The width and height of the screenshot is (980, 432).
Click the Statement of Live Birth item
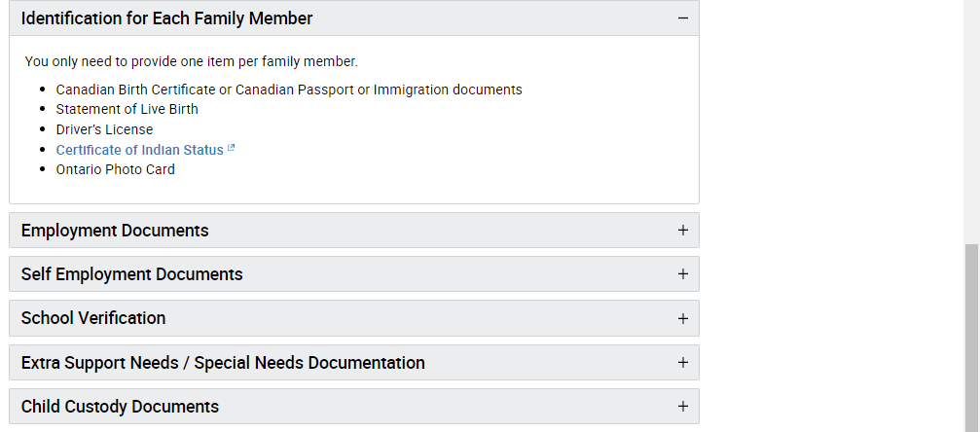click(127, 109)
